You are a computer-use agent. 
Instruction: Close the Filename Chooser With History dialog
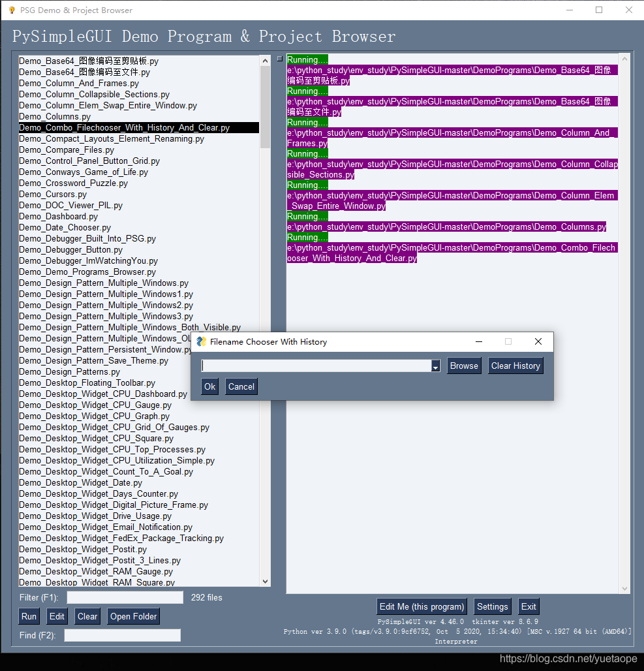click(538, 341)
